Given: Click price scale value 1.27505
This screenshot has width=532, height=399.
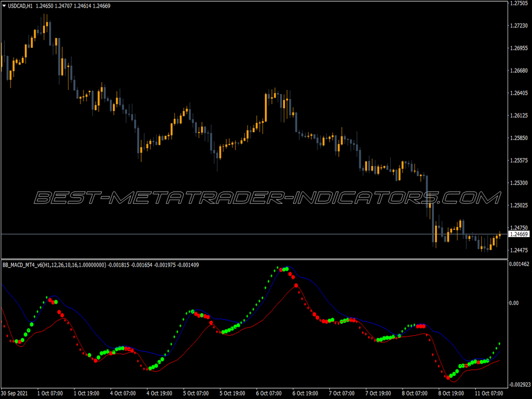Looking at the screenshot, I should coord(519,3).
